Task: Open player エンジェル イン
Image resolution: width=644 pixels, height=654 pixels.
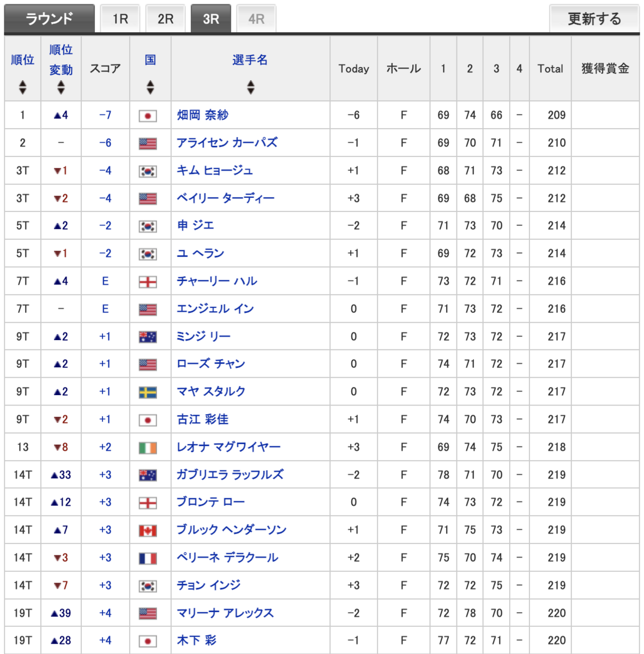Action: [215, 309]
